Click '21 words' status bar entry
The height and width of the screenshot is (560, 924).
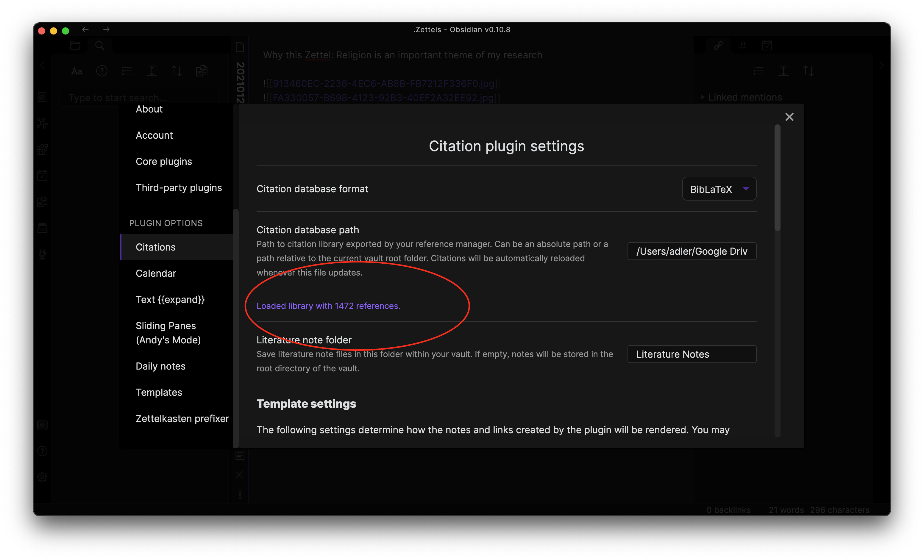[x=786, y=510]
